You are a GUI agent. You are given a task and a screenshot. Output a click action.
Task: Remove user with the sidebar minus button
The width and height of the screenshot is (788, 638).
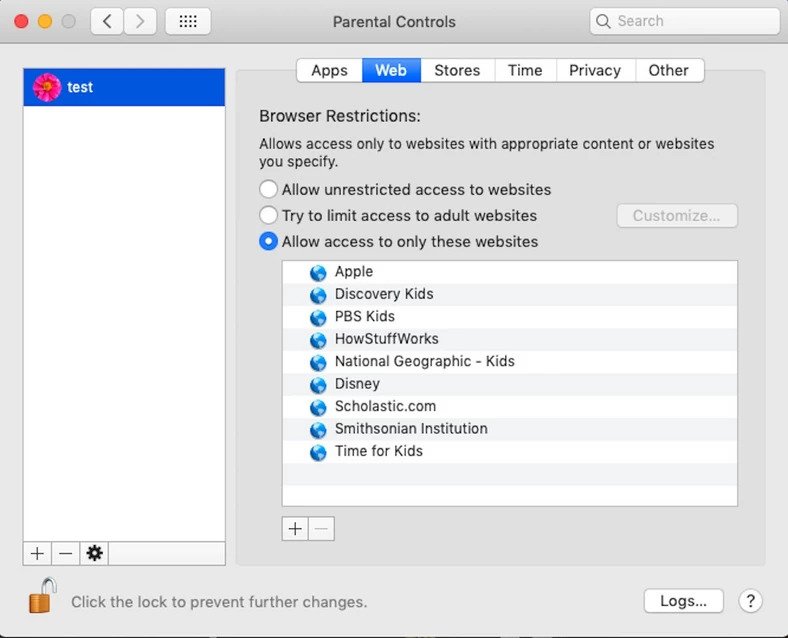coord(66,554)
